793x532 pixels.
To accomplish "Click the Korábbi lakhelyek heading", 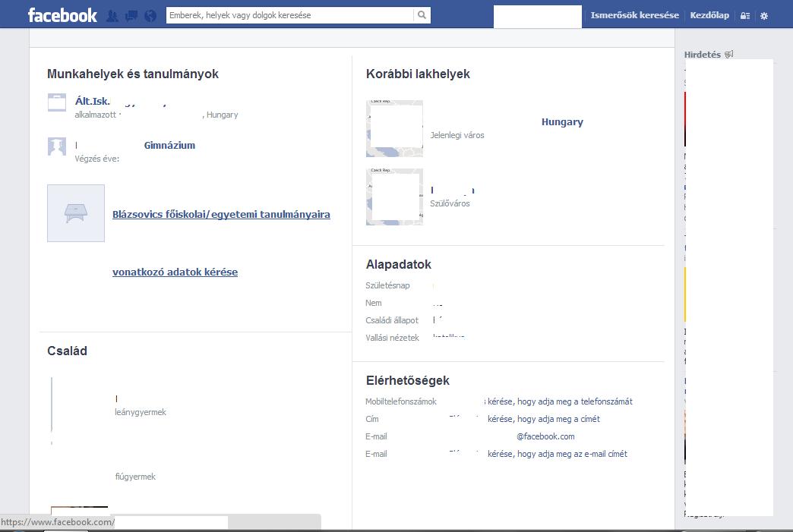I will (418, 74).
